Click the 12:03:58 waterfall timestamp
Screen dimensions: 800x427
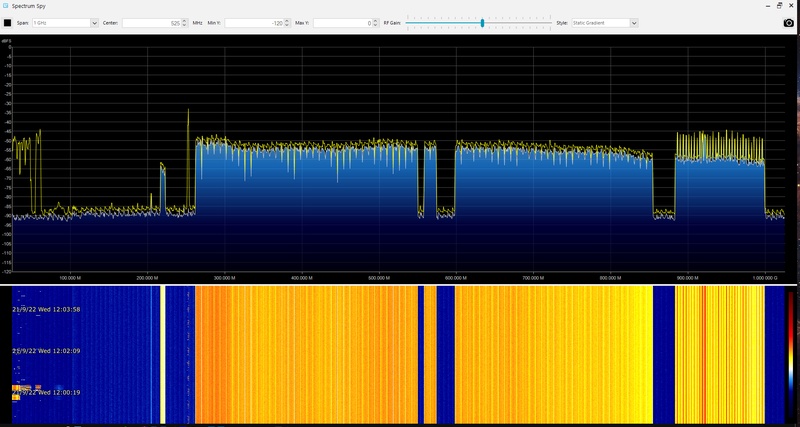click(46, 309)
